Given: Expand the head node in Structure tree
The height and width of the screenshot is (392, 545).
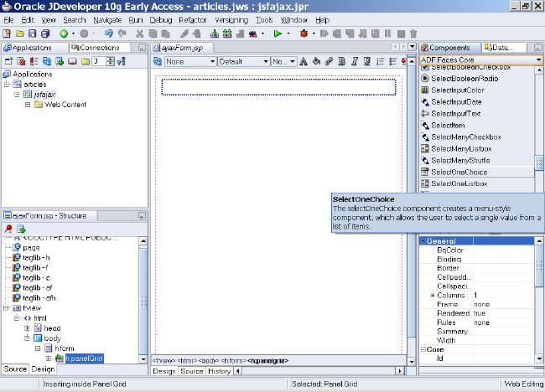Looking at the screenshot, I should [28, 328].
